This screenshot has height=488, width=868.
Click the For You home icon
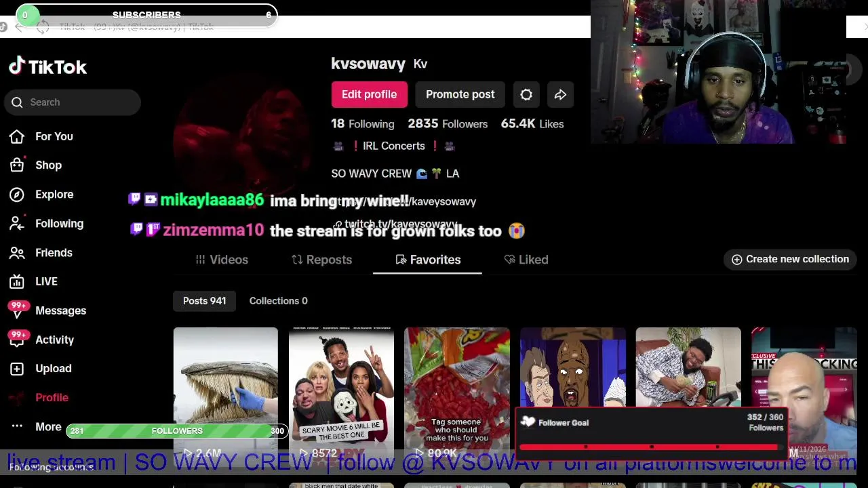[x=17, y=136]
